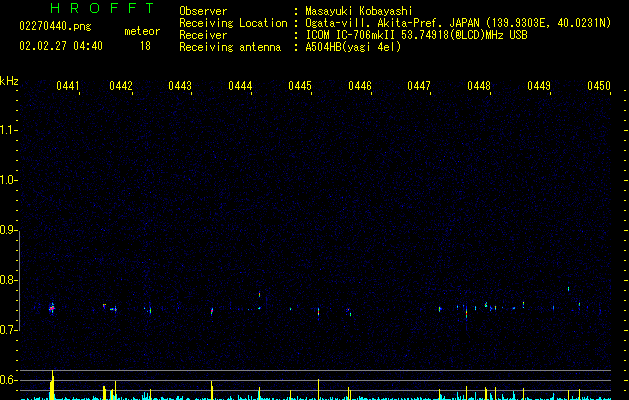This screenshot has width=629, height=400.
Task: Click time marker 0442
Action: [121, 86]
